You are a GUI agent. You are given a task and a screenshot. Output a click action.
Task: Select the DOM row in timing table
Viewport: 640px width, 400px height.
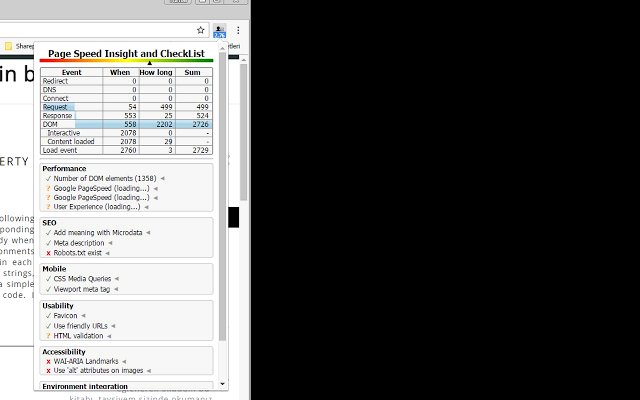point(127,124)
